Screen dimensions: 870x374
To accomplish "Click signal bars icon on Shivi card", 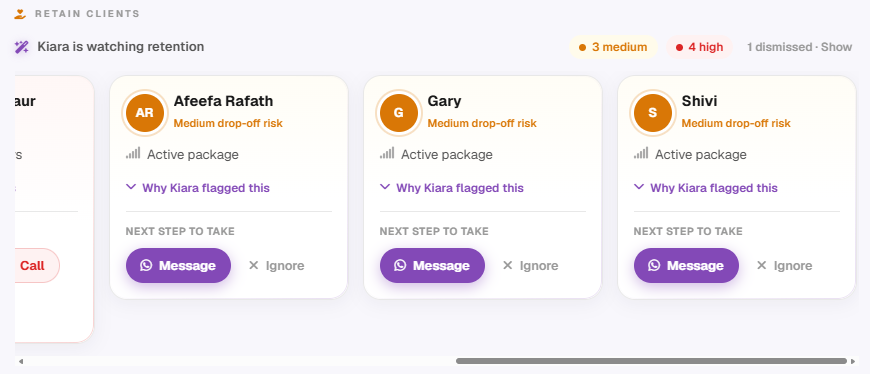I will [641, 153].
